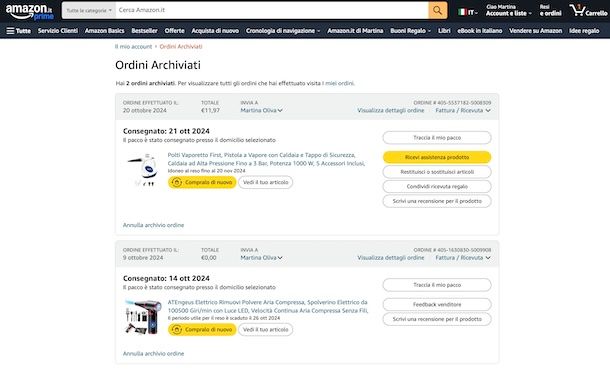Click Il mio account breadcrumb
The image size is (610, 375).
133,47
